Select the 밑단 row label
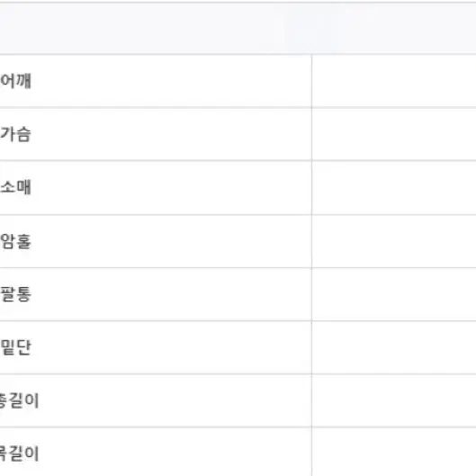The height and width of the screenshot is (476, 476). (x=15, y=347)
